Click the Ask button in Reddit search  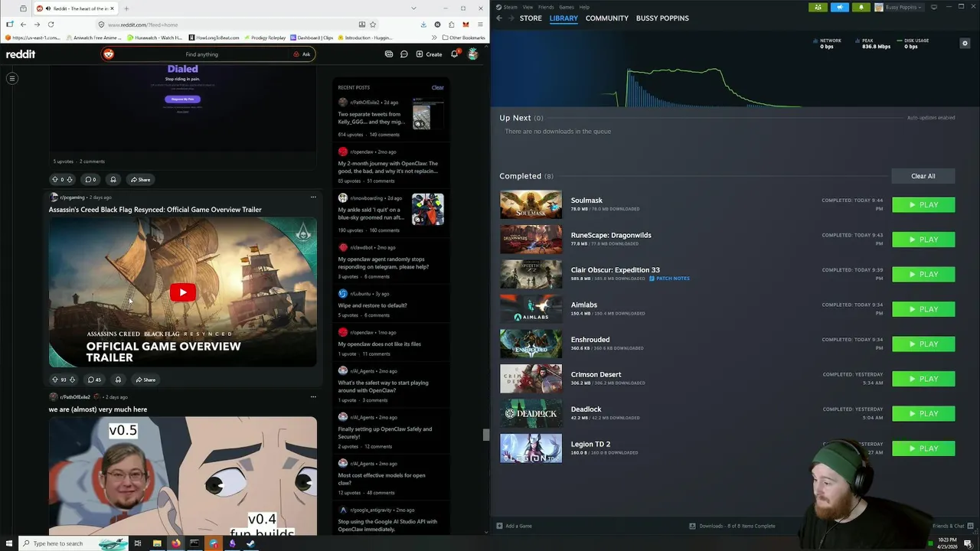pos(302,54)
